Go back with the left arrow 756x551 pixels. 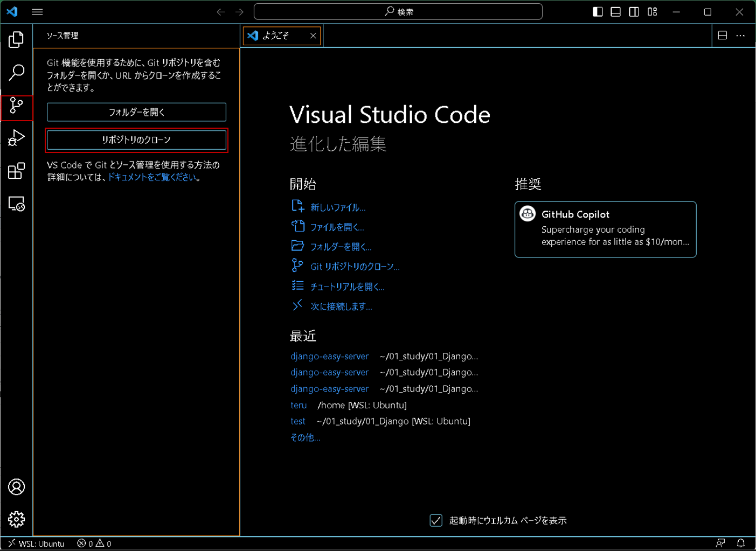click(221, 12)
